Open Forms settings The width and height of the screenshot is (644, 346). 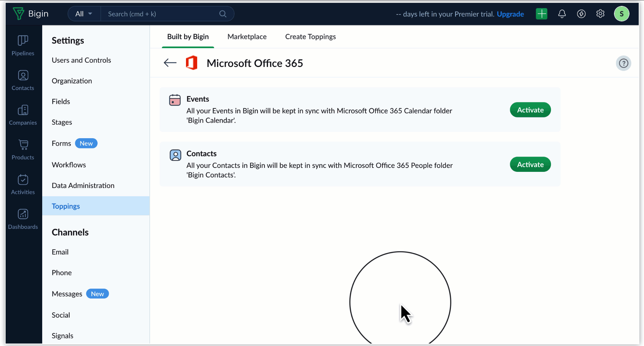[x=61, y=143]
